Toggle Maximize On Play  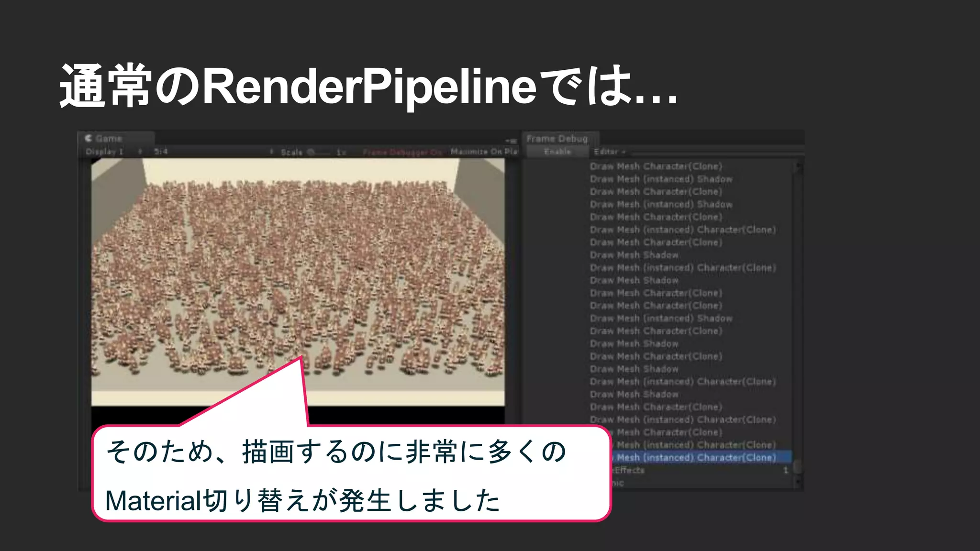point(484,152)
